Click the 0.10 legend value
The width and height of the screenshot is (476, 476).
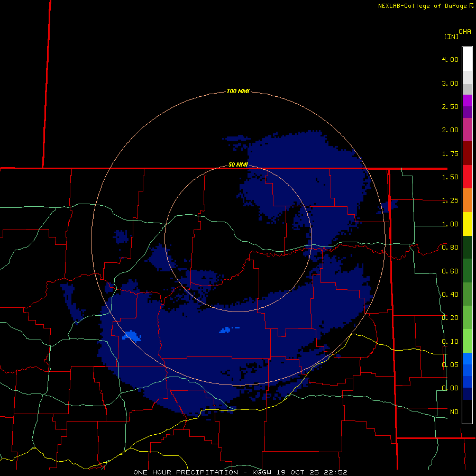click(450, 342)
